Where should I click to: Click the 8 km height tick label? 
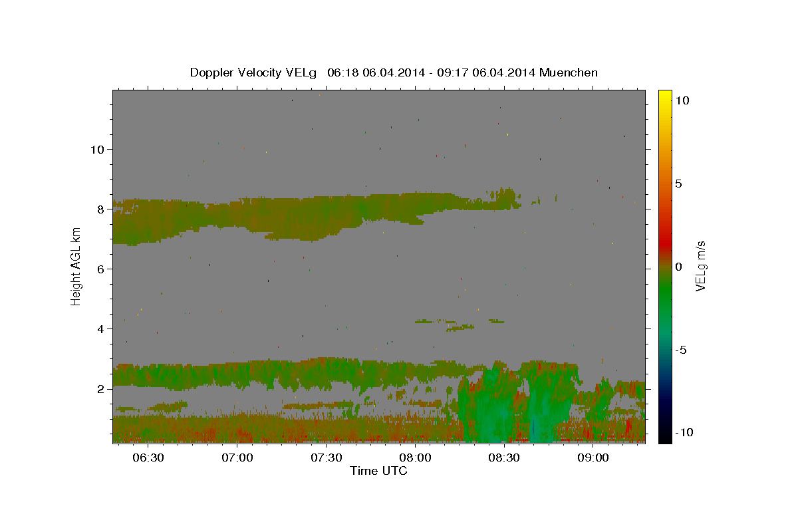100,209
